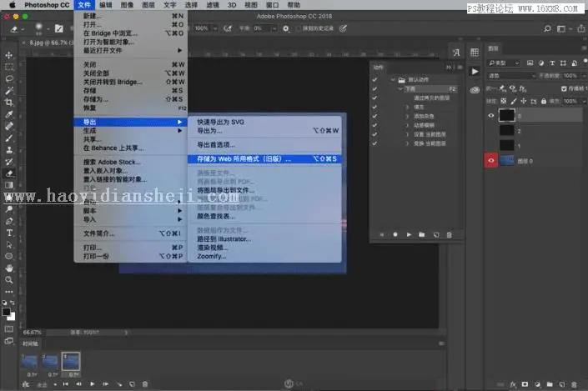The width and height of the screenshot is (588, 391).
Task: Toggle propagate frame 1 checkbox
Action: tap(564, 89)
